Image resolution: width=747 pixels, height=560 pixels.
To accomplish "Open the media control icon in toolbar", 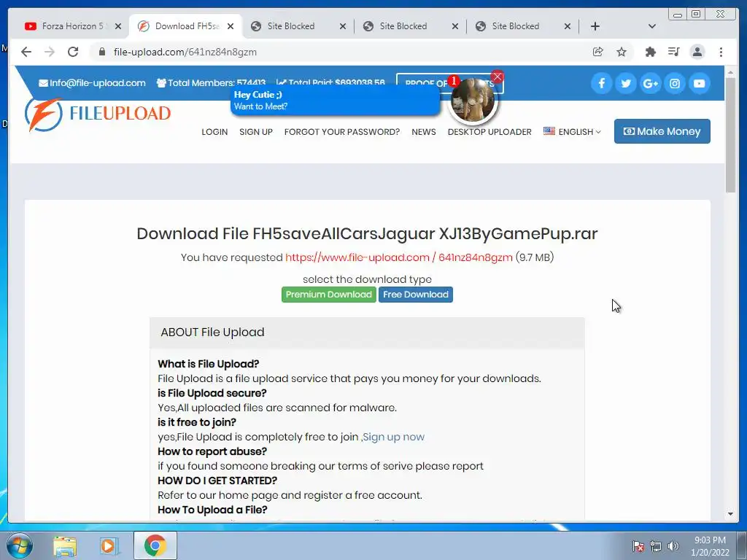I will (x=673, y=52).
